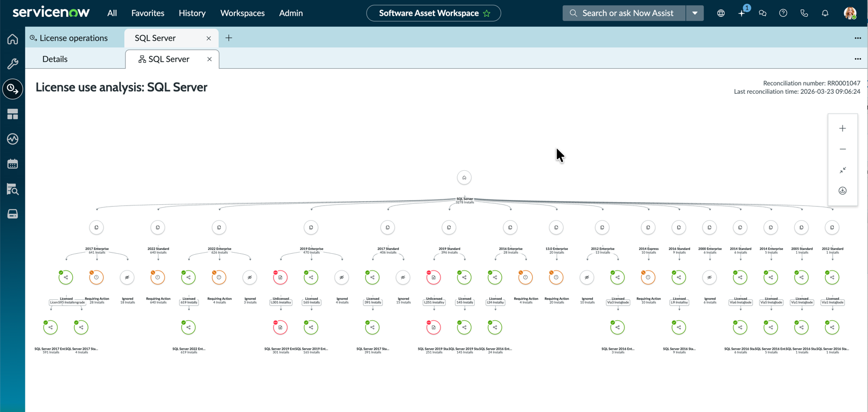This screenshot has width=868, height=412.
Task: Open the activity pulse sidebar icon
Action: click(x=12, y=139)
